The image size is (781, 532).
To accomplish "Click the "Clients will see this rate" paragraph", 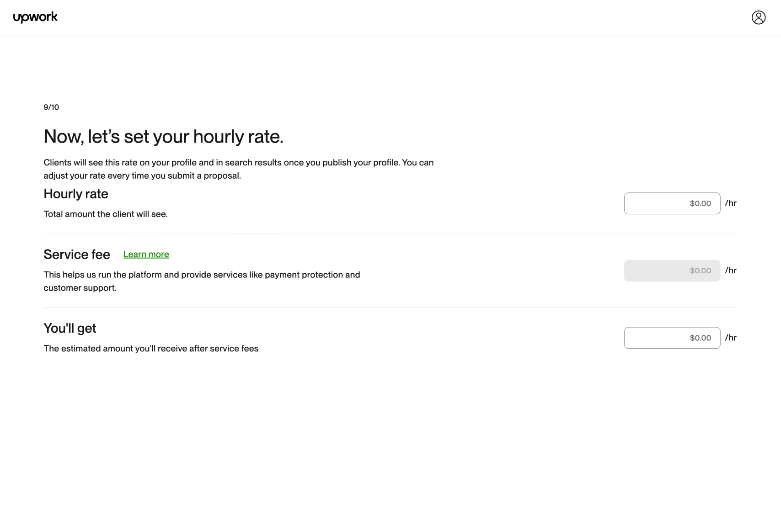I will pos(239,169).
